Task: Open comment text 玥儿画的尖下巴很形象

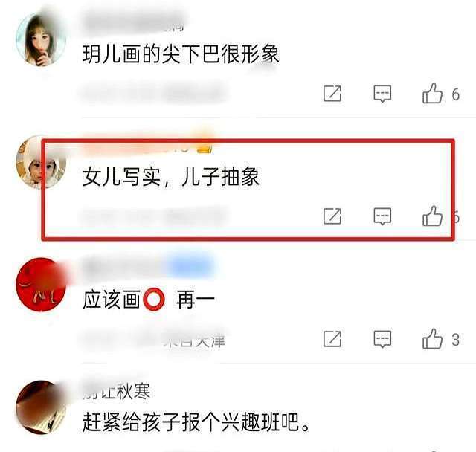Action: pyautogui.click(x=181, y=54)
